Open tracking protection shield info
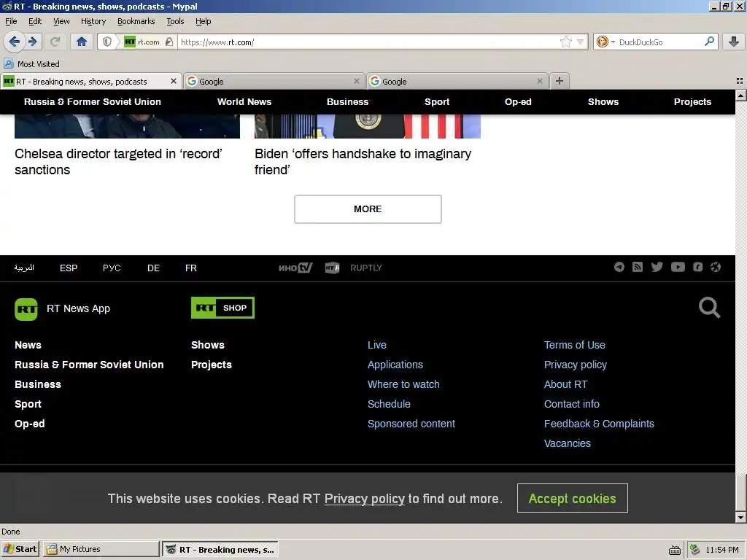This screenshot has height=560, width=747. click(x=107, y=42)
